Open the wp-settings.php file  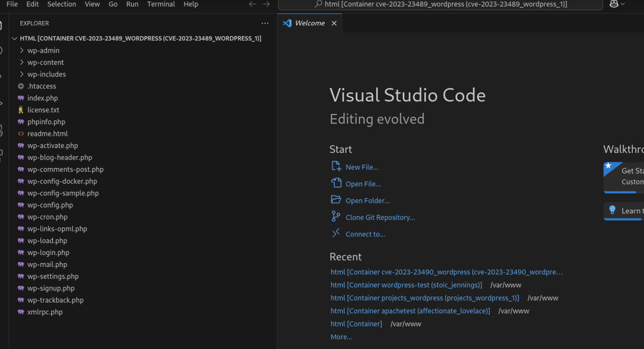tap(53, 276)
